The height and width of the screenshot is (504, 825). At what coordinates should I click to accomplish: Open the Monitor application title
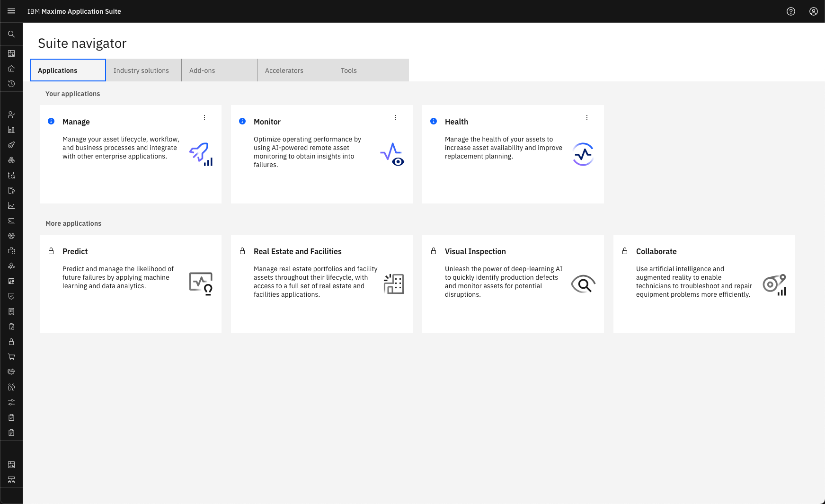(x=267, y=122)
